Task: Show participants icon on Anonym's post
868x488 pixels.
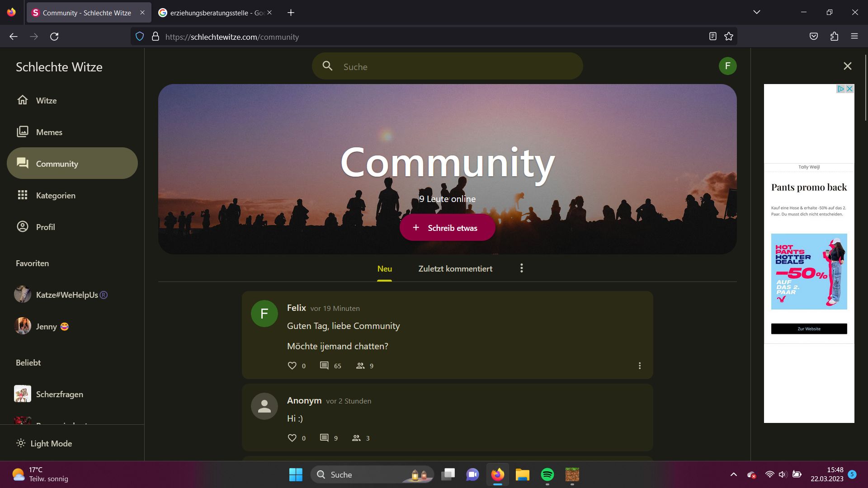Action: click(356, 438)
